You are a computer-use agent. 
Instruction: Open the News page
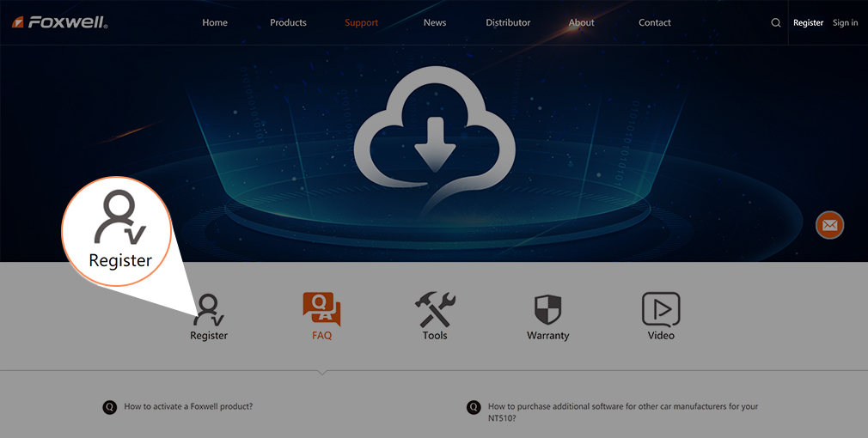click(x=435, y=23)
